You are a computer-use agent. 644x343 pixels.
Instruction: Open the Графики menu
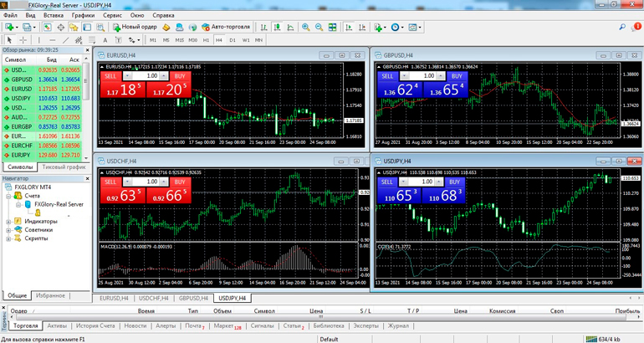[83, 15]
